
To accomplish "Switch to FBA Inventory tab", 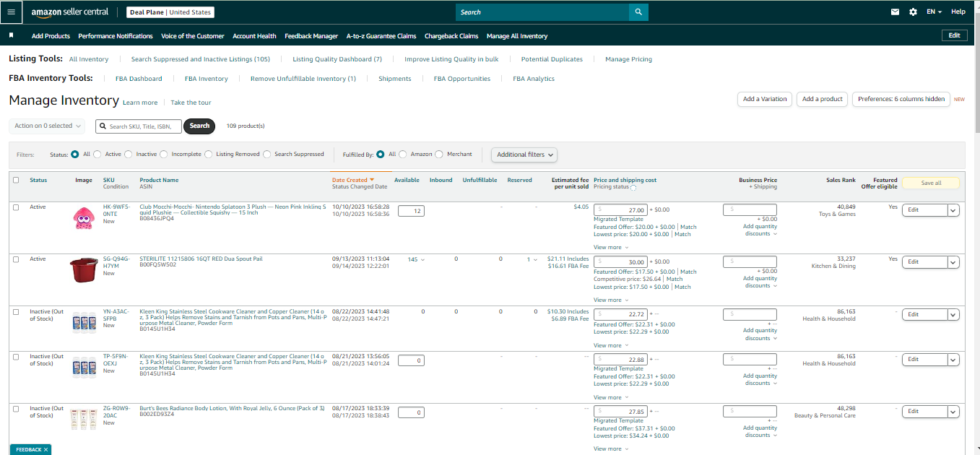I will pos(207,79).
